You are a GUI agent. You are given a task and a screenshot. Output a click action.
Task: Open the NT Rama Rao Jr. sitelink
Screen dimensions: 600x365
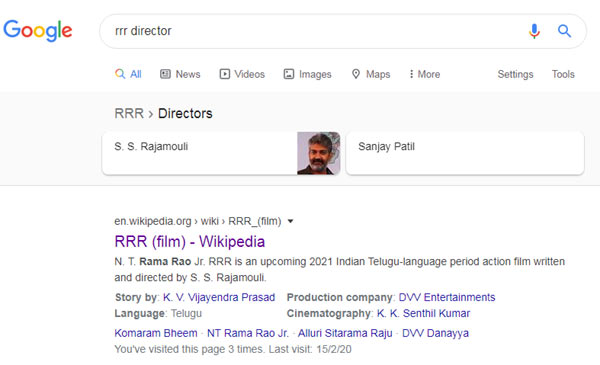click(x=248, y=333)
